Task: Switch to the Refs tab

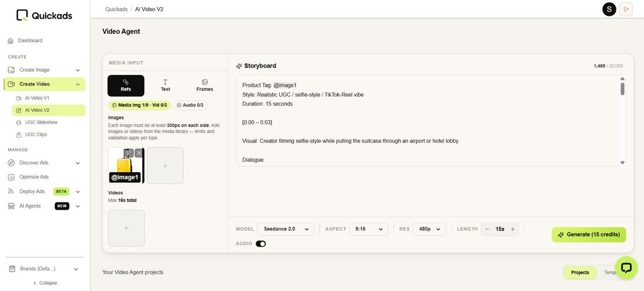Action: (126, 85)
